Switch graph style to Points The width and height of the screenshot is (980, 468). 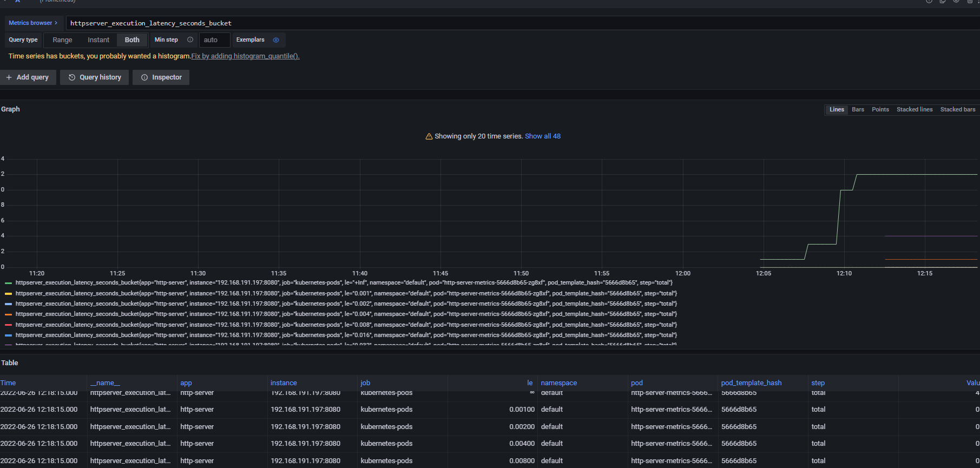click(880, 109)
